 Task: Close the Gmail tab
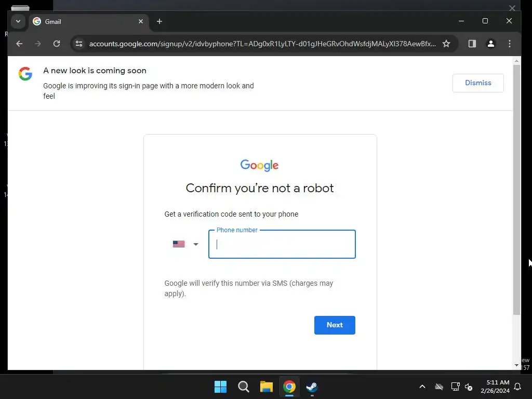click(x=141, y=21)
